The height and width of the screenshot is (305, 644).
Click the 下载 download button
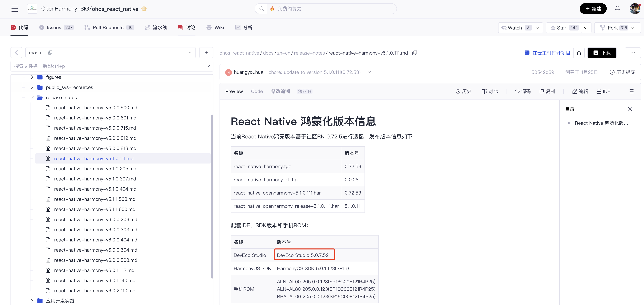(x=602, y=53)
